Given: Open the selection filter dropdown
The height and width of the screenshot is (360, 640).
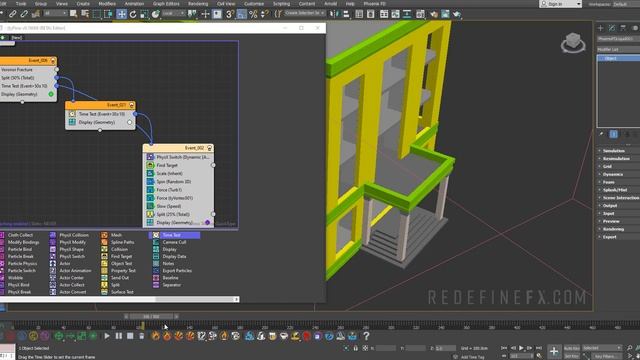Looking at the screenshot, I should (55, 14).
